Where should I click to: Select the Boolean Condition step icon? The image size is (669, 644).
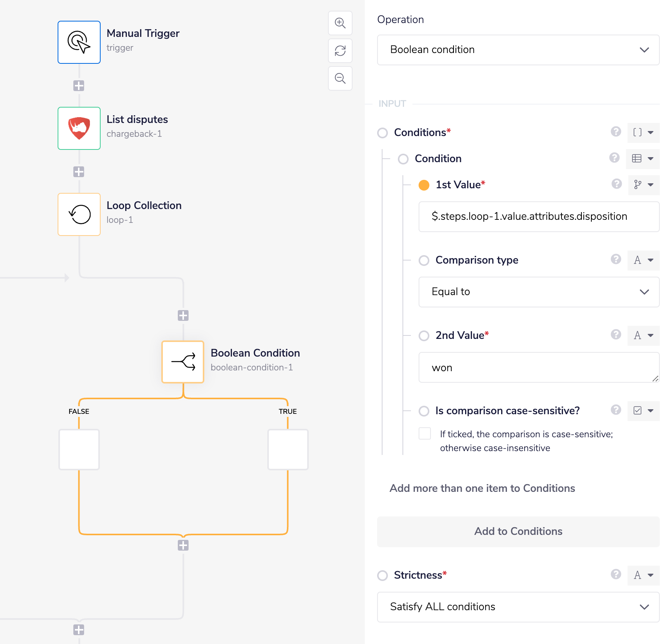tap(183, 362)
